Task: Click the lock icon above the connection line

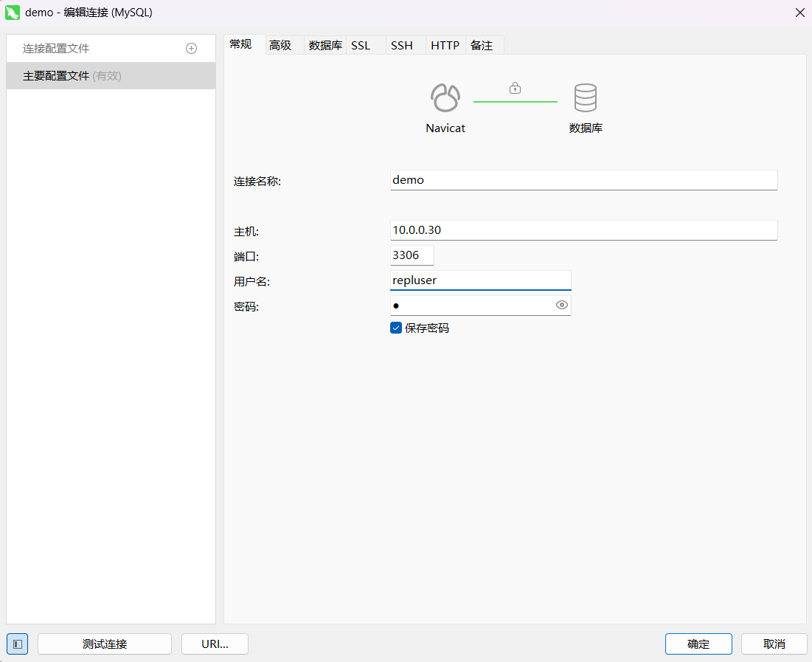Action: pyautogui.click(x=515, y=87)
